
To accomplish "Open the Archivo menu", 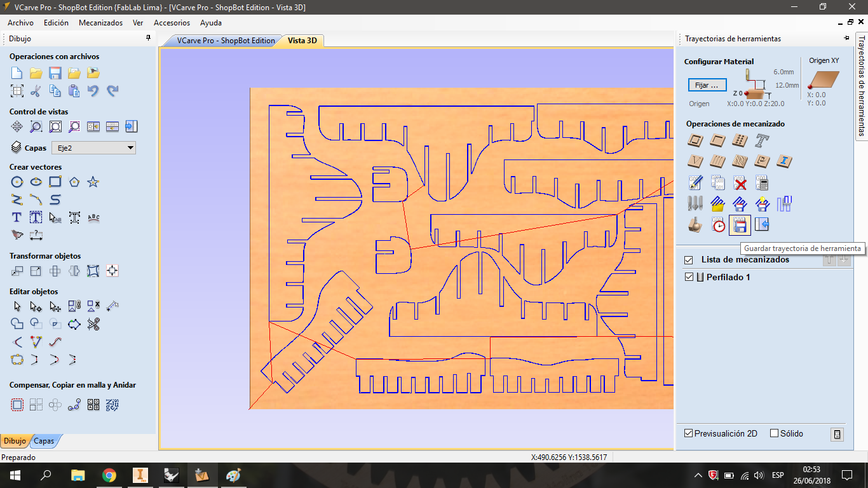I will (20, 22).
